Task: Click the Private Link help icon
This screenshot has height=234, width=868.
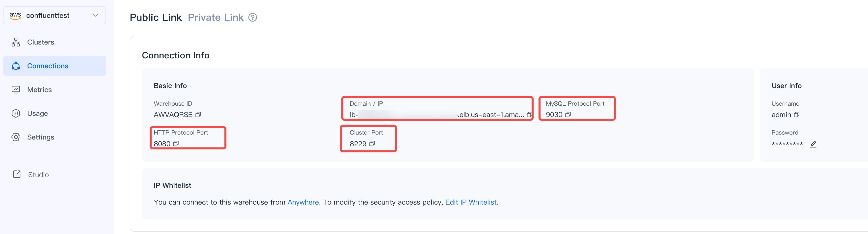Action: tap(253, 18)
